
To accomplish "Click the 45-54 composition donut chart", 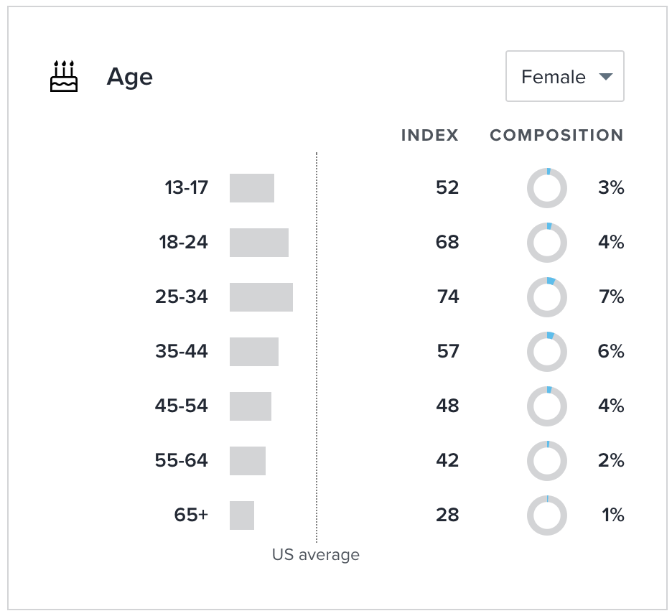I will pyautogui.click(x=547, y=406).
